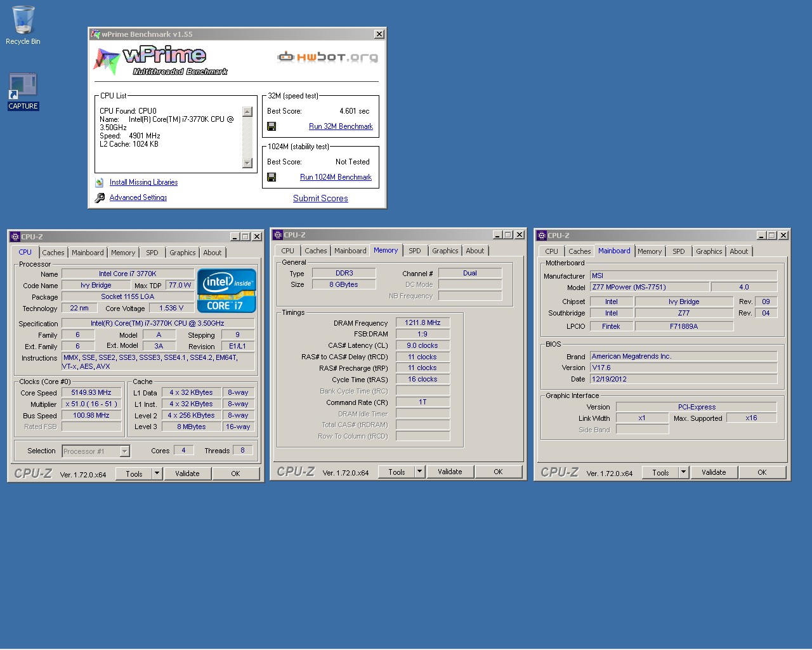Viewport: 812px width, 650px height.
Task: Click the Install Missing Libraries icon
Action: point(100,182)
